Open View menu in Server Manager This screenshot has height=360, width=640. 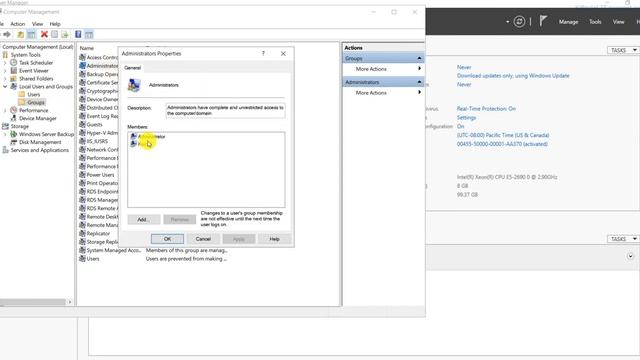point(618,22)
